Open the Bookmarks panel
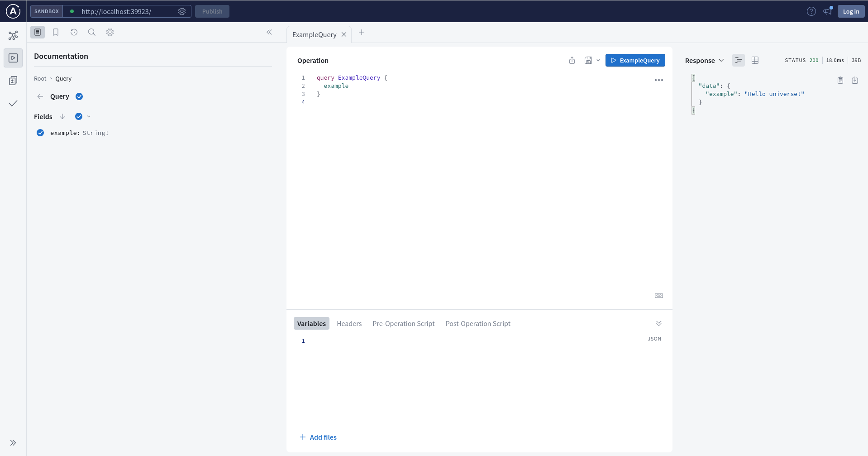 click(x=56, y=32)
